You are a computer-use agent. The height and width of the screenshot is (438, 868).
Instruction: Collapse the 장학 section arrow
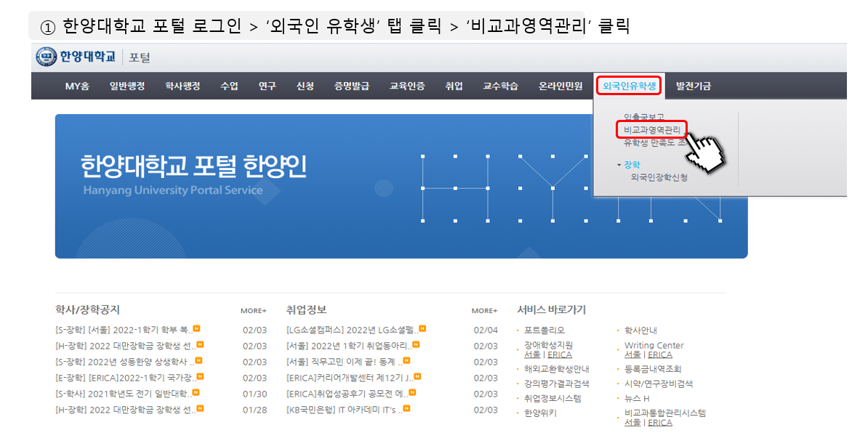click(619, 165)
